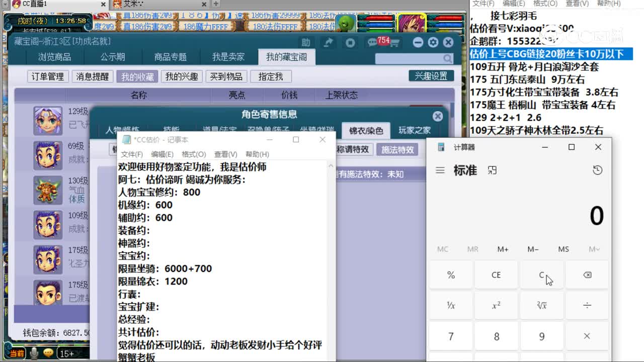Image resolution: width=644 pixels, height=362 pixels.
Task: Open the 藏宝阁 settings gear icon
Action: [433, 43]
